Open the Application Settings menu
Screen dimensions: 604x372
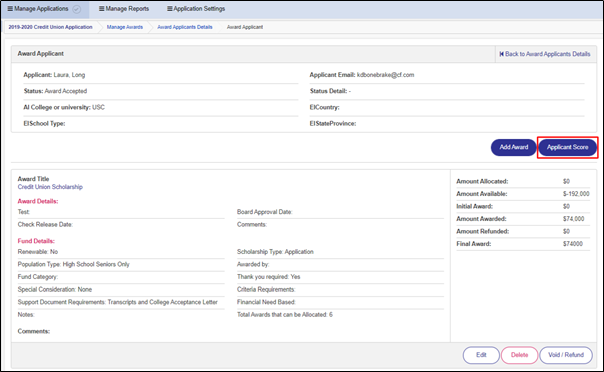pos(196,8)
